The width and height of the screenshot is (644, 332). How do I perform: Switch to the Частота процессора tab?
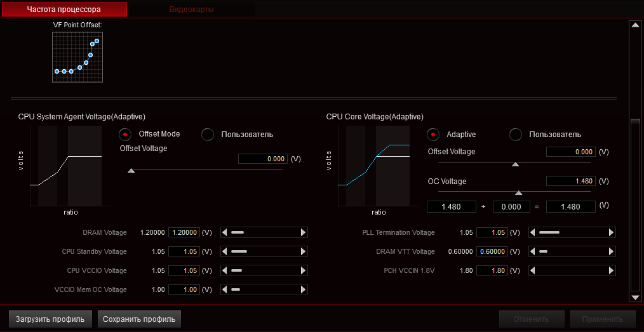(64, 9)
